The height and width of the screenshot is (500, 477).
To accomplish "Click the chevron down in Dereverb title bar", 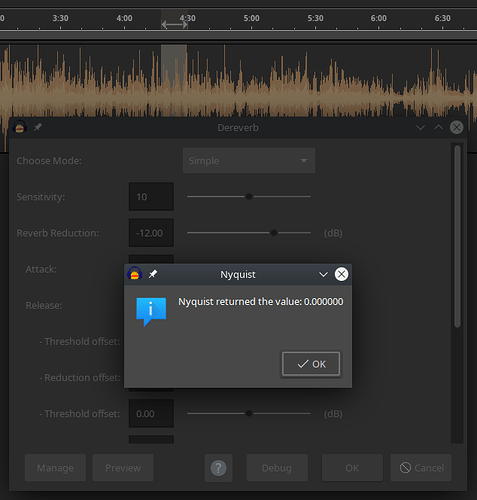I will (x=420, y=127).
